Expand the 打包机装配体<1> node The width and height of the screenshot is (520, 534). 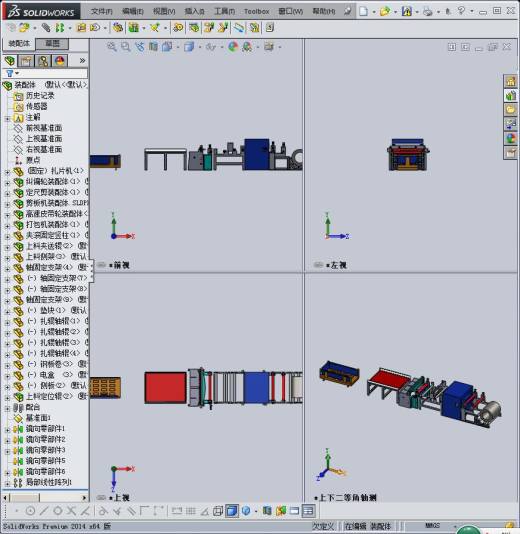pos(7,226)
